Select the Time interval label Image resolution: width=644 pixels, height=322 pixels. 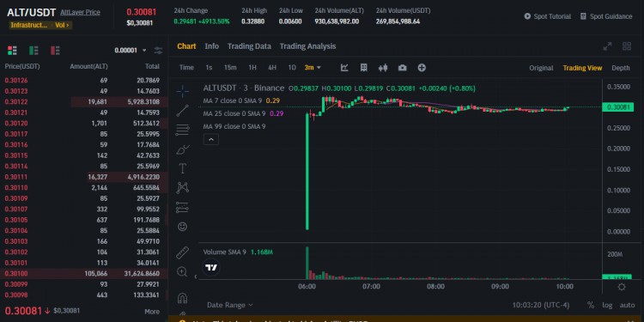186,68
